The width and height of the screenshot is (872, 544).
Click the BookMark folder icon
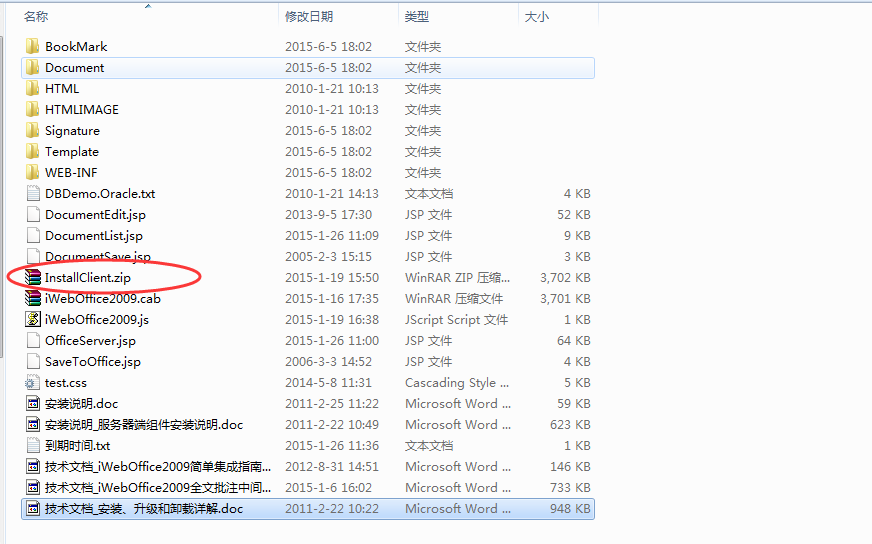[x=33, y=46]
